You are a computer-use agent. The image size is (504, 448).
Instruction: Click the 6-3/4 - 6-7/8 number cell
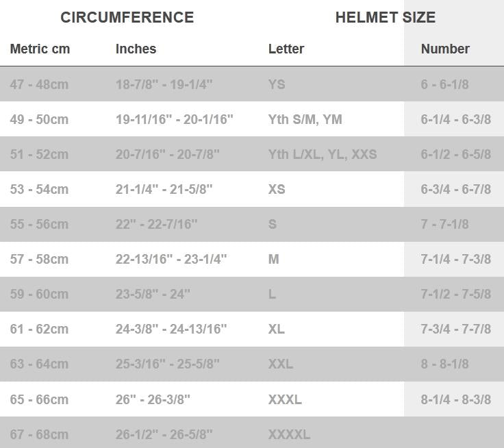point(455,189)
